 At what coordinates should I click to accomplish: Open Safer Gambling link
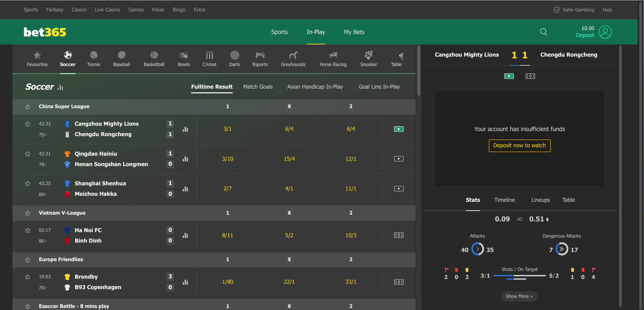tap(574, 10)
